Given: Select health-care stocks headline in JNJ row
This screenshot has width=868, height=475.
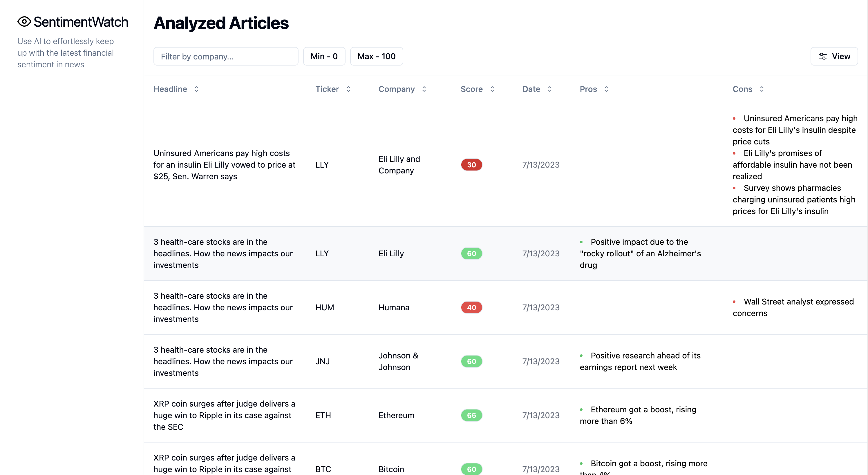Looking at the screenshot, I should [x=223, y=361].
